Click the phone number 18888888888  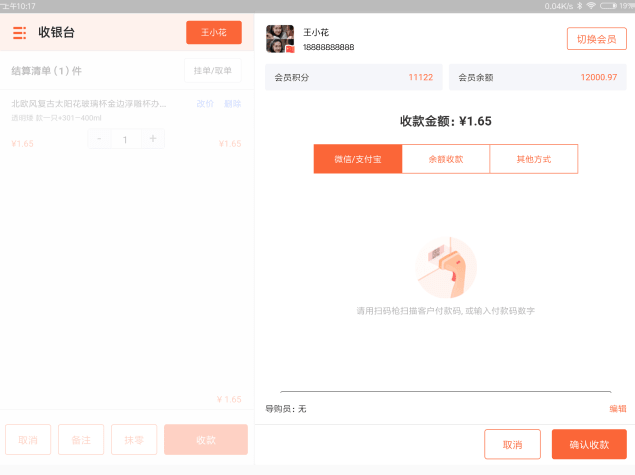coord(328,47)
